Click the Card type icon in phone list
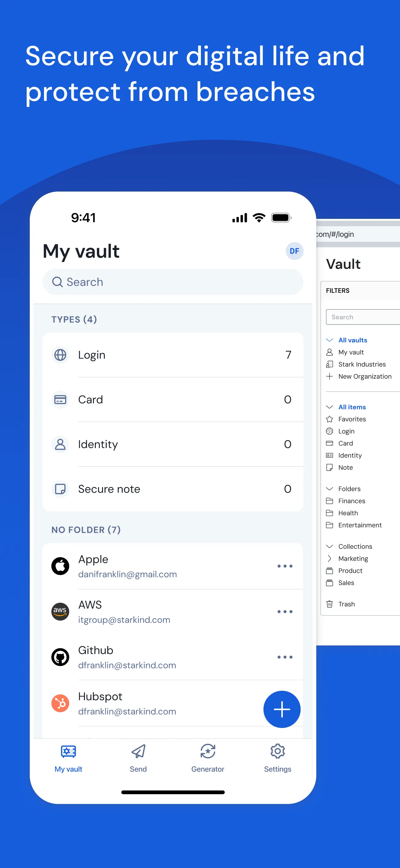 [60, 400]
